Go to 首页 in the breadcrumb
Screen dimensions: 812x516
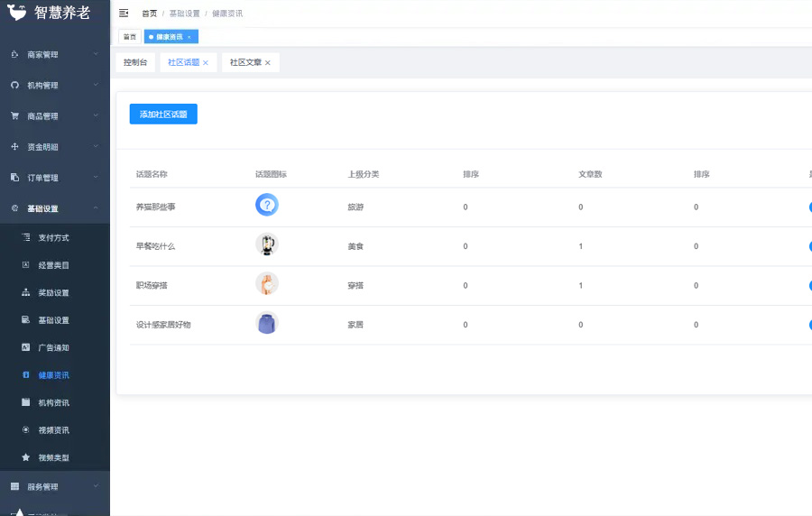pos(149,14)
